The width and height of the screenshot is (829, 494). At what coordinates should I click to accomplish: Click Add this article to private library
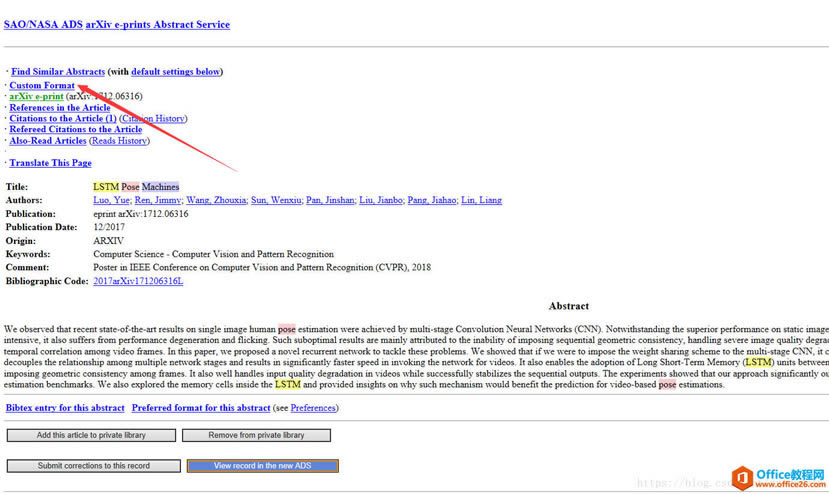tap(91, 435)
